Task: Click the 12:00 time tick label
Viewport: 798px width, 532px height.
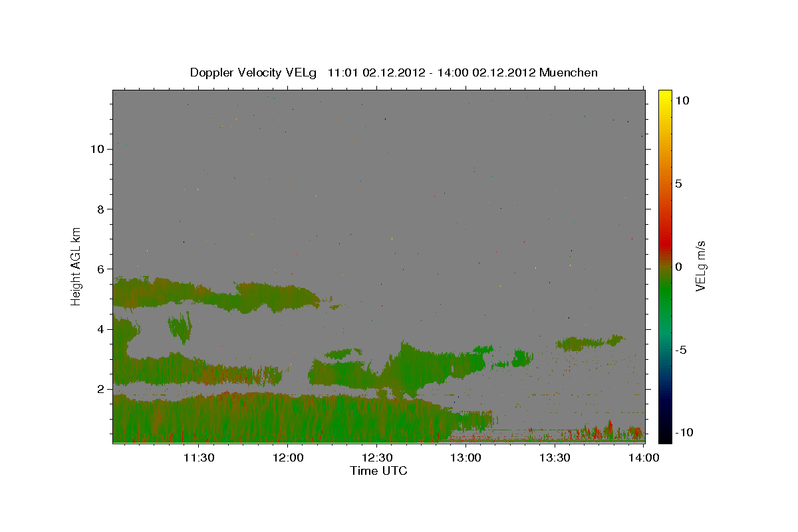Action: pos(287,458)
